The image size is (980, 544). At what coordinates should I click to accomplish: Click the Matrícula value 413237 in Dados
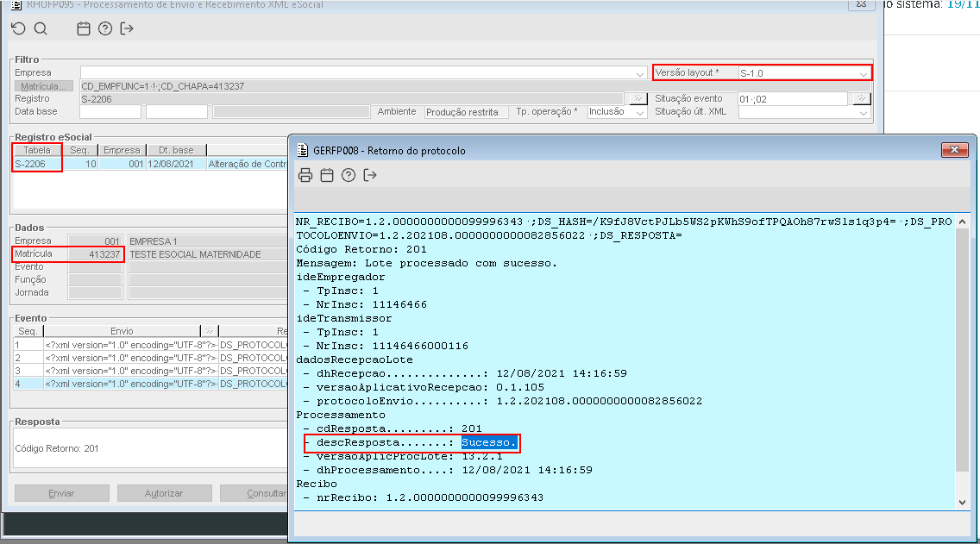coord(95,254)
